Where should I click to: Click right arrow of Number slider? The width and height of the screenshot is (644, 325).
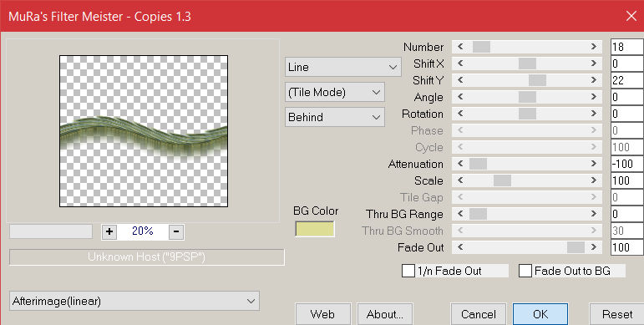[594, 47]
